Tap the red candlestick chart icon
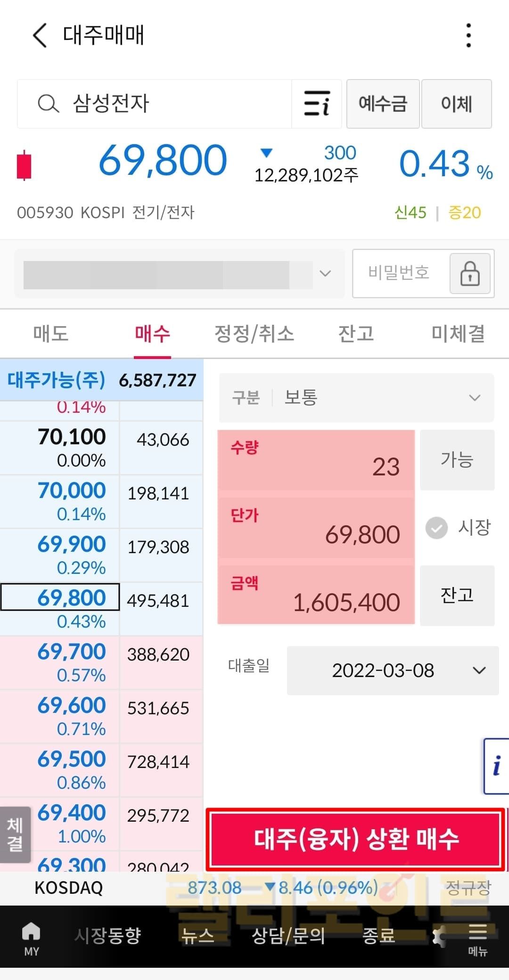 click(x=24, y=165)
